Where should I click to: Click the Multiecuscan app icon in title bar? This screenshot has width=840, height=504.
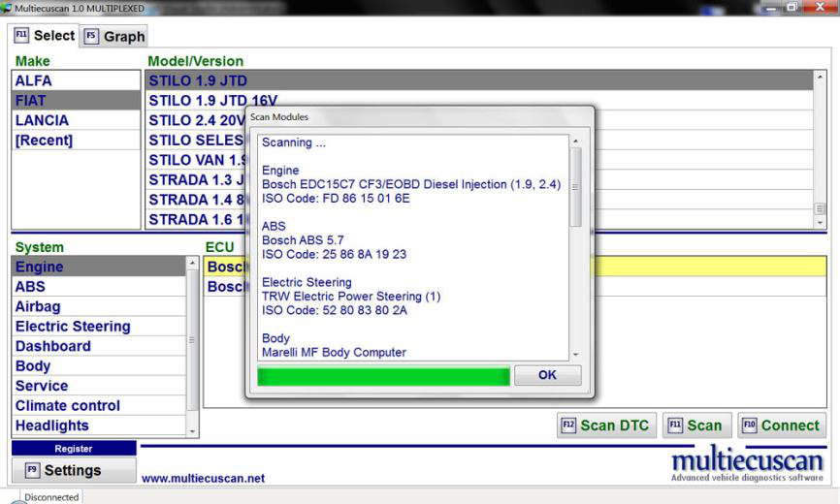8,9
